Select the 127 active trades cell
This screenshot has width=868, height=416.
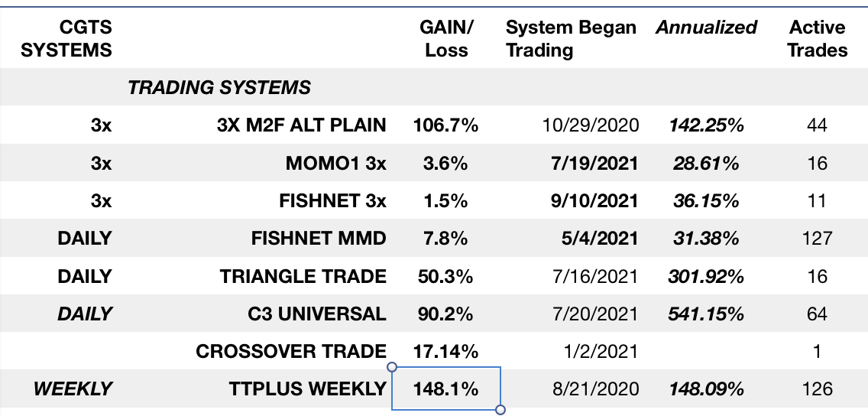click(817, 238)
